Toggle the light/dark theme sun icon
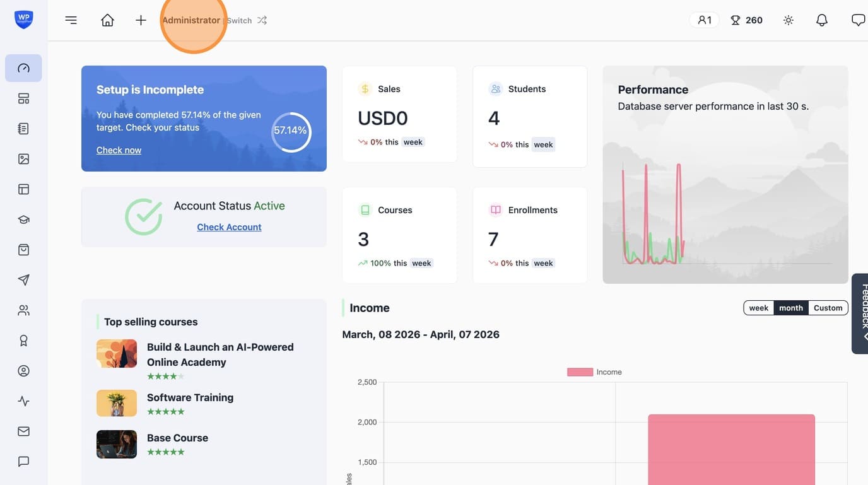 [789, 20]
